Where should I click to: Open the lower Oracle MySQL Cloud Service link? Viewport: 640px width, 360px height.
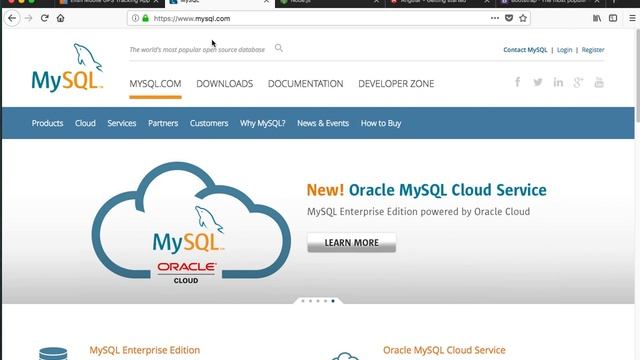444,350
